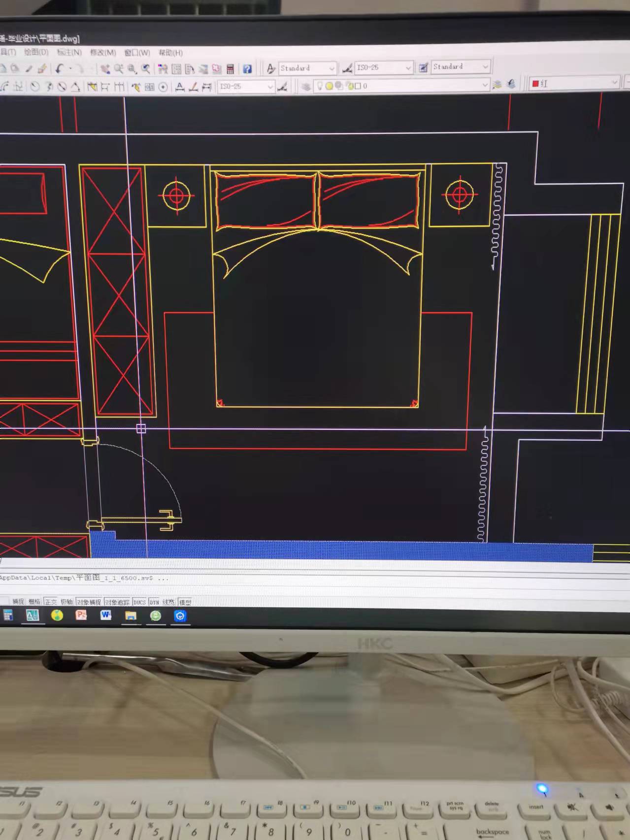The width and height of the screenshot is (630, 840).
Task: Expand the Standard text style dropdown
Action: (332, 68)
